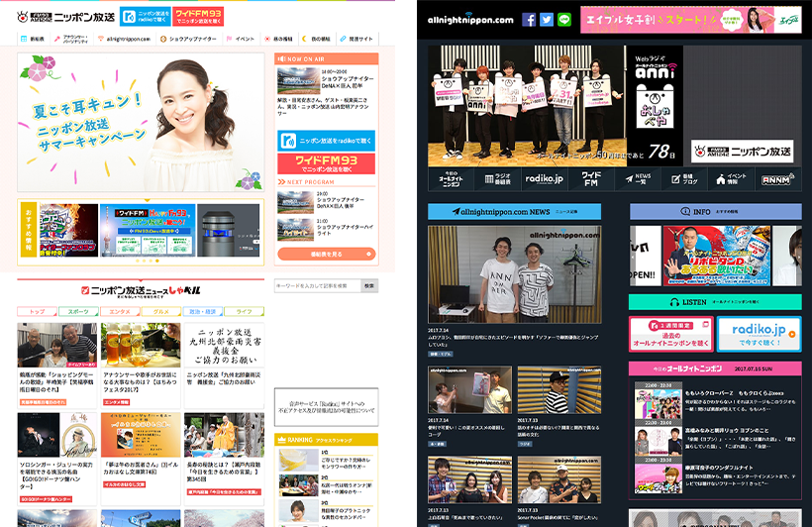Open the announcer/personality nav item with microphone icon

[x=72, y=39]
